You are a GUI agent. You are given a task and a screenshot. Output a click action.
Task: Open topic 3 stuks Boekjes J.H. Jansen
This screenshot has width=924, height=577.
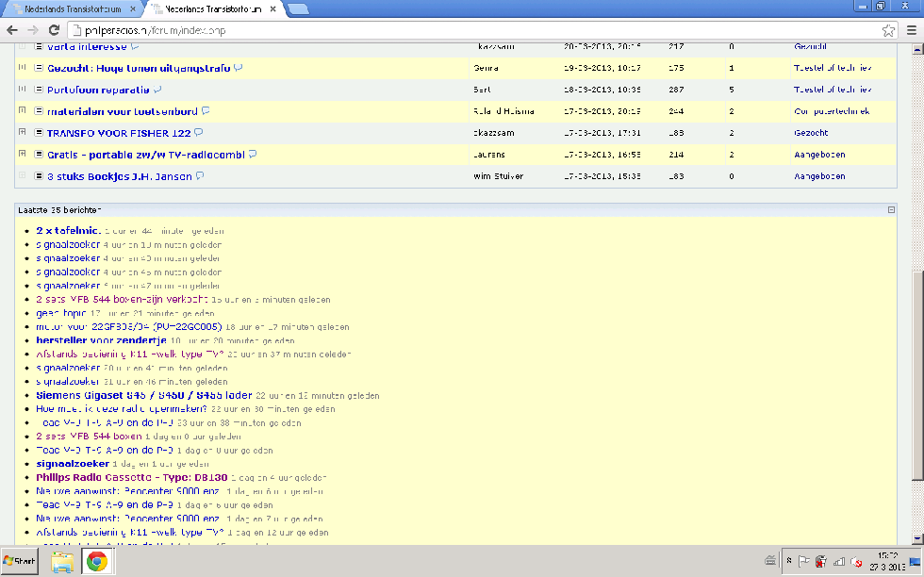[x=119, y=176]
